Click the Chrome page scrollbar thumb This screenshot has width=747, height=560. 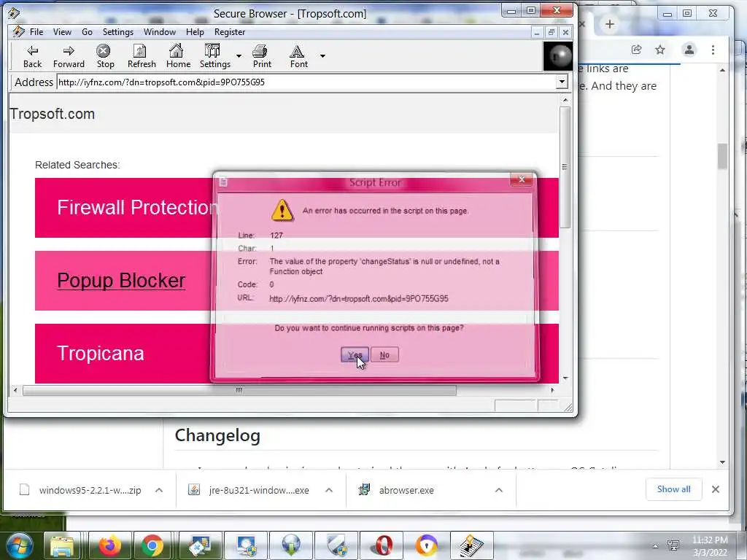click(723, 156)
